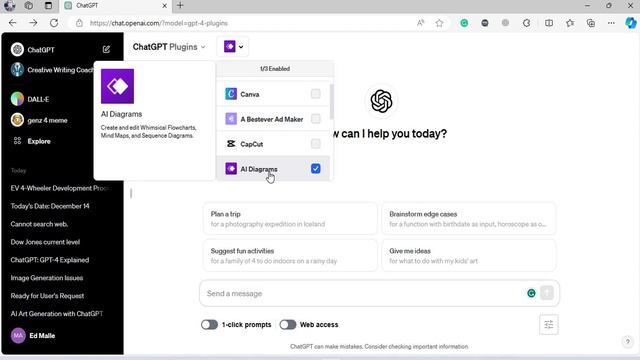The image size is (640, 360).
Task: Open the Edge tab actions menu
Action: click(48, 5)
